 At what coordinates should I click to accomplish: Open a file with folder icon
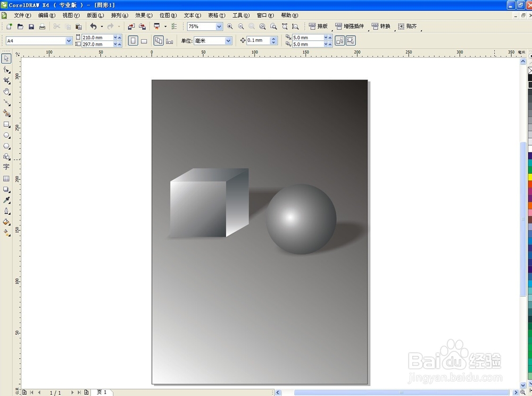pyautogui.click(x=20, y=26)
